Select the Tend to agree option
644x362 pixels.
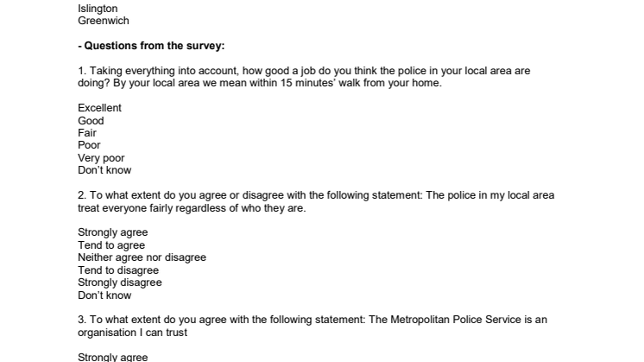[x=111, y=245]
